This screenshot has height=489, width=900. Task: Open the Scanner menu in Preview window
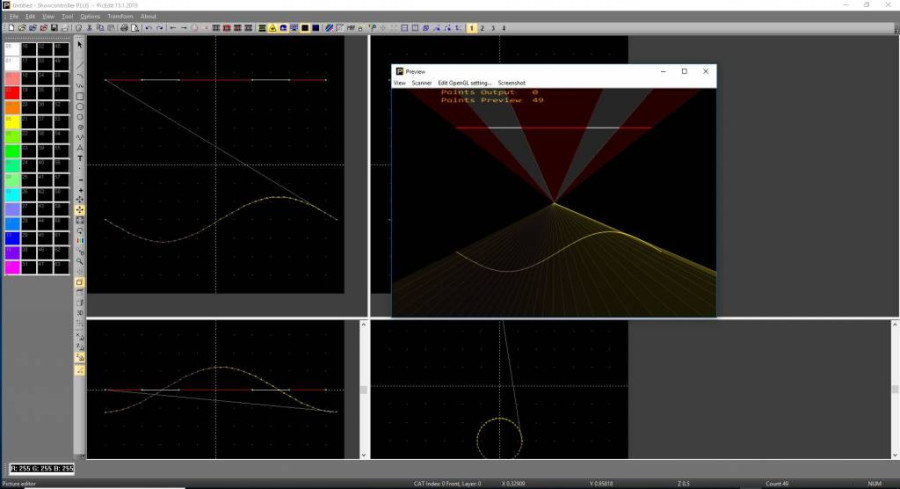[x=421, y=83]
